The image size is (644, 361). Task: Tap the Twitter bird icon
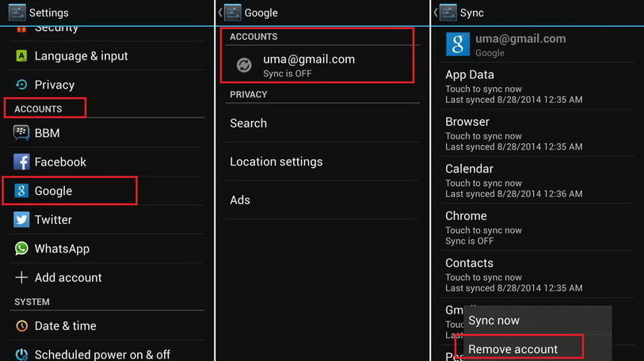click(x=21, y=219)
